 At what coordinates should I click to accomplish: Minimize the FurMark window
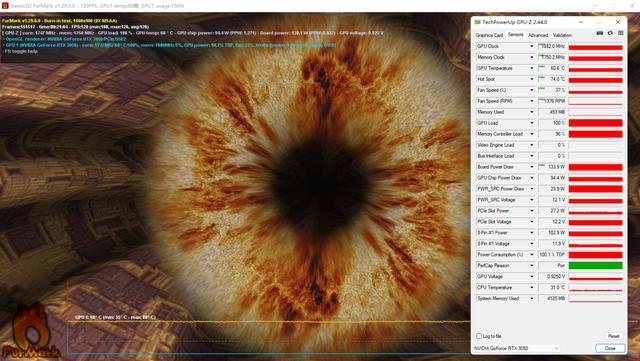tap(595, 6)
